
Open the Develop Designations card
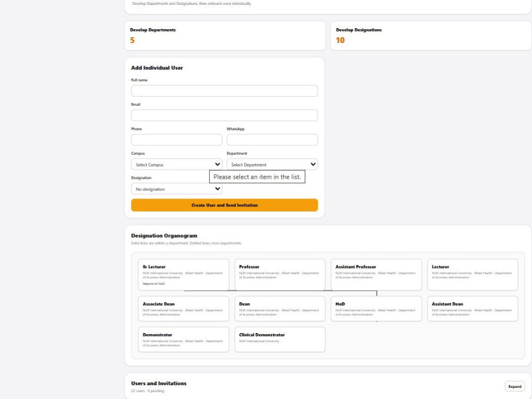click(431, 36)
